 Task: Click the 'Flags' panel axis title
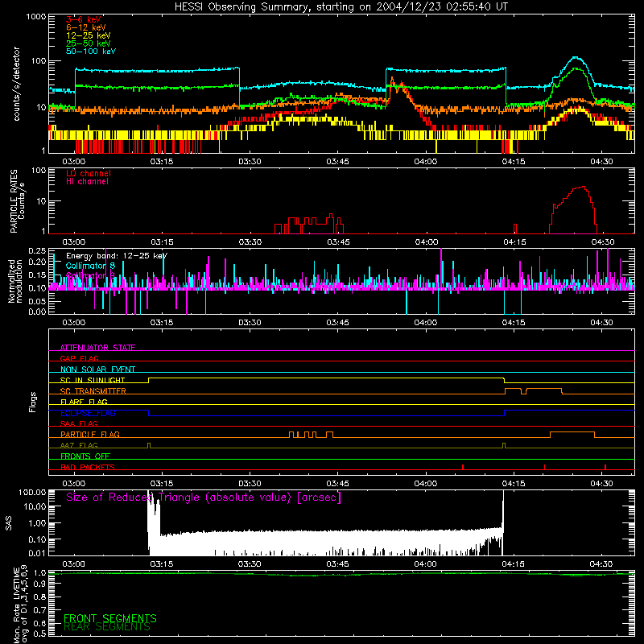[x=33, y=402]
